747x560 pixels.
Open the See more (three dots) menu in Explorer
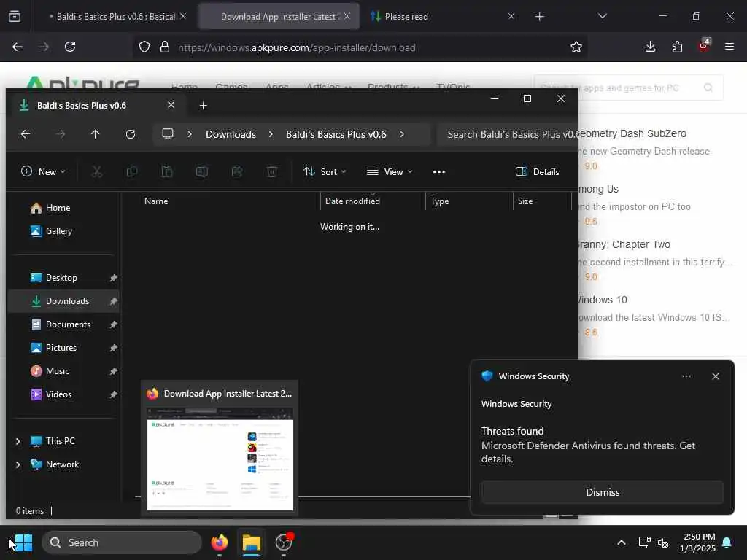[x=438, y=172]
